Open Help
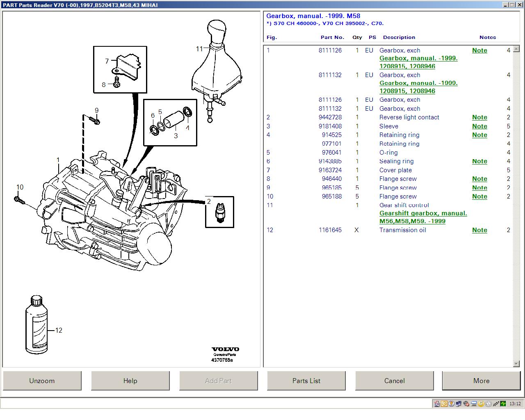 coord(130,381)
